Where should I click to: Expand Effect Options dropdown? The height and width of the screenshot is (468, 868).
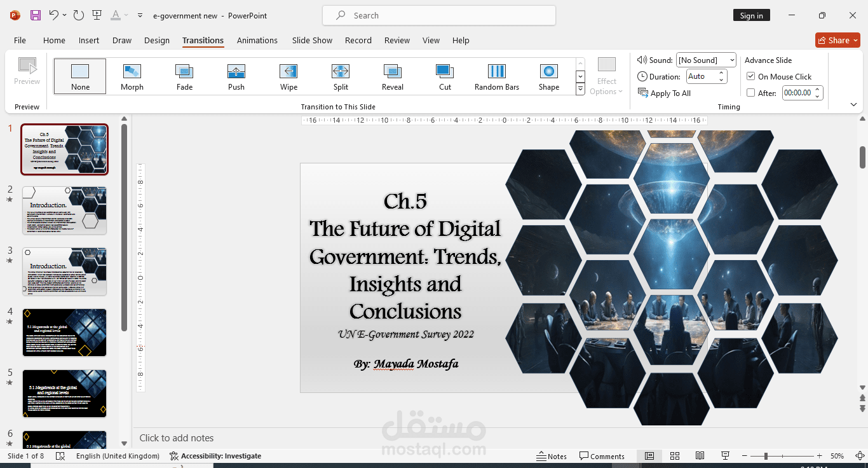(x=606, y=76)
